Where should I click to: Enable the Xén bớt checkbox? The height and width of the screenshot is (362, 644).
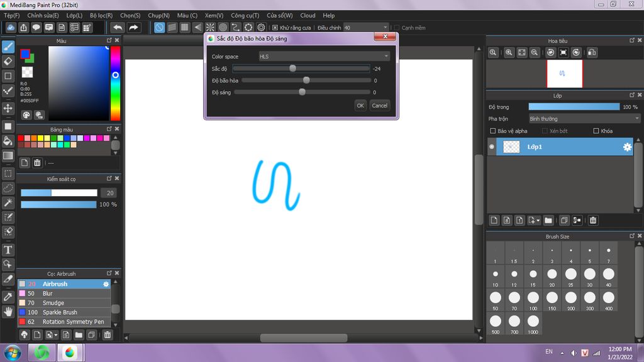(x=545, y=131)
